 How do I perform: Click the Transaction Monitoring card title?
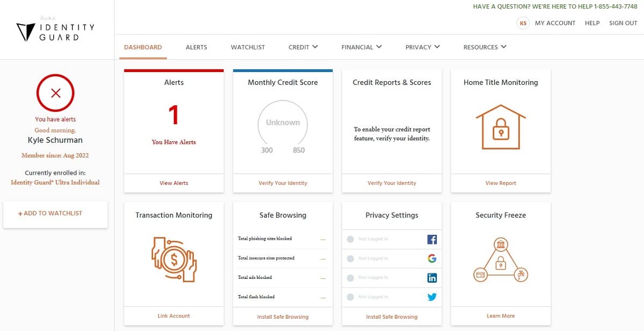pos(174,215)
